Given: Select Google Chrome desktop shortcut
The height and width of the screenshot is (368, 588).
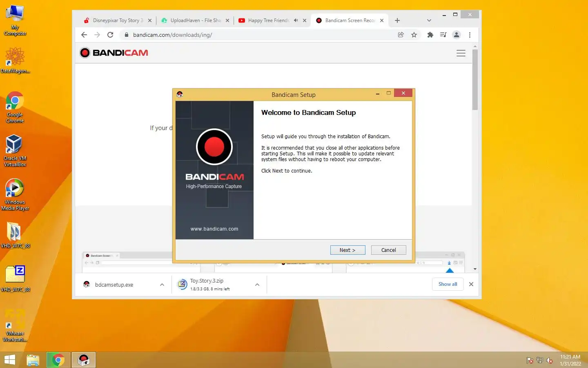Looking at the screenshot, I should 15,107.
